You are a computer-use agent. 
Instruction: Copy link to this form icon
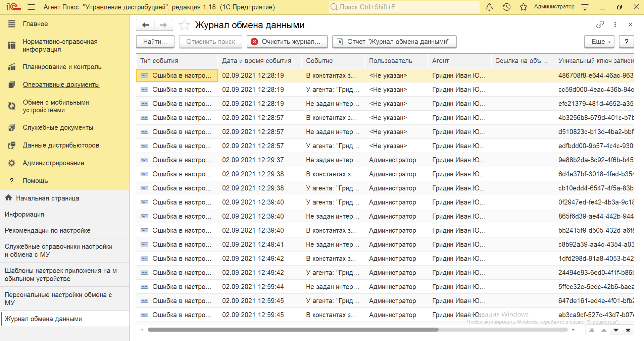click(600, 24)
